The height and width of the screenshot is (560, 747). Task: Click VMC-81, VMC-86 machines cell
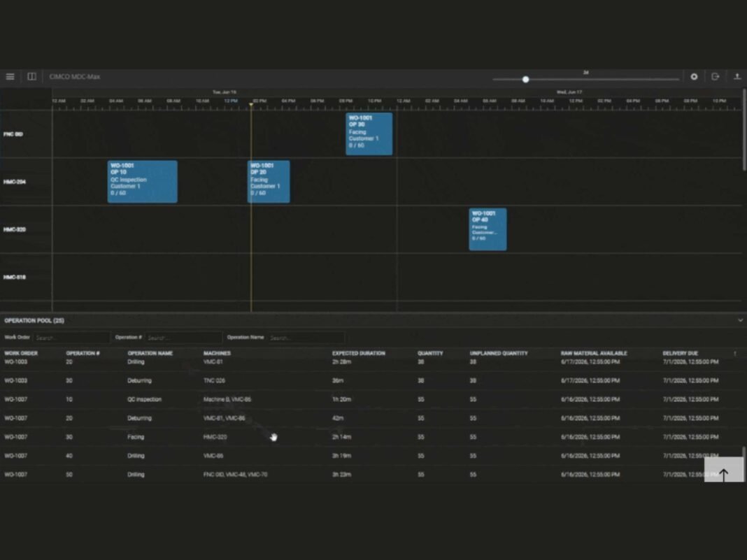225,418
